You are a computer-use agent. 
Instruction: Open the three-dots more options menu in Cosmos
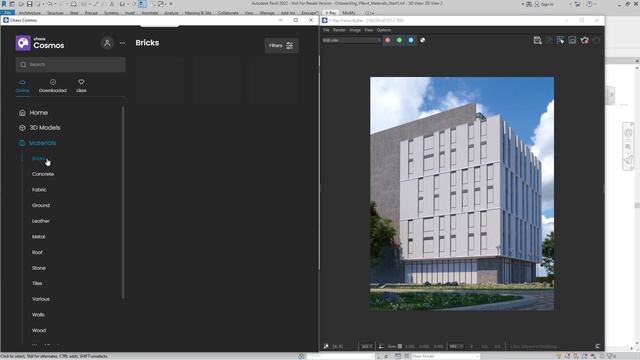(x=122, y=43)
